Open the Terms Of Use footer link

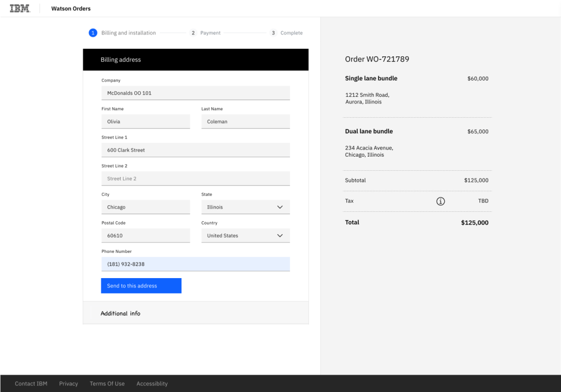coord(107,384)
